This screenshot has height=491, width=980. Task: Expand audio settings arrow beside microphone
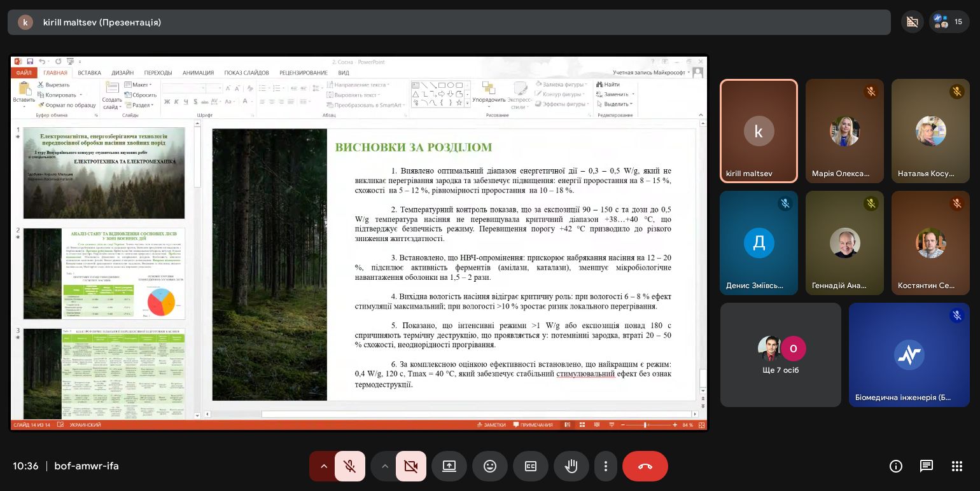point(323,466)
